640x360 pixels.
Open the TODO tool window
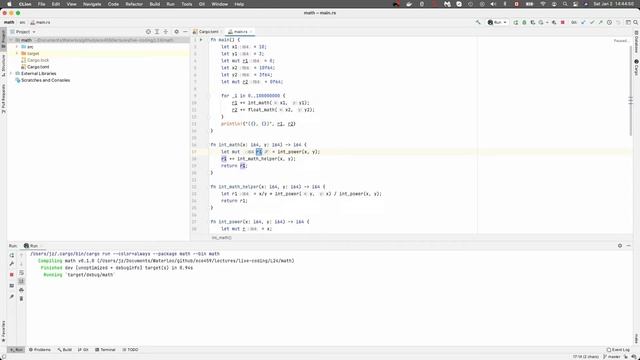pos(130,350)
